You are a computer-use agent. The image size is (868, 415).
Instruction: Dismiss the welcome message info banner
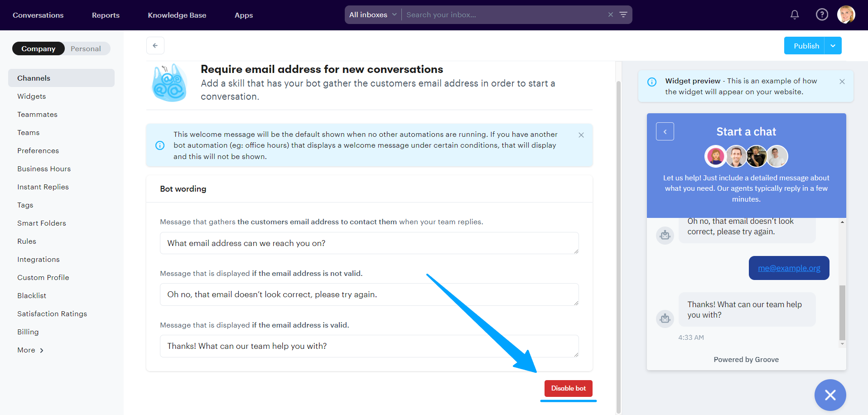[x=581, y=135]
